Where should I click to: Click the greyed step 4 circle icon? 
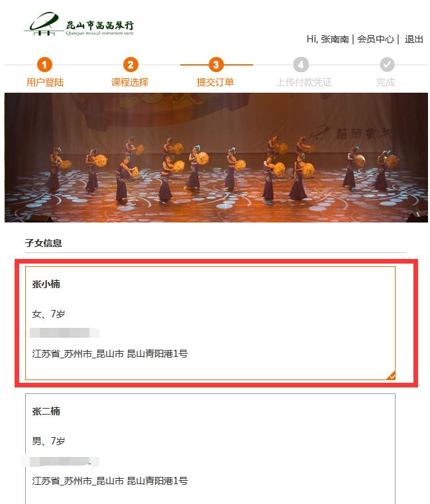pyautogui.click(x=301, y=65)
